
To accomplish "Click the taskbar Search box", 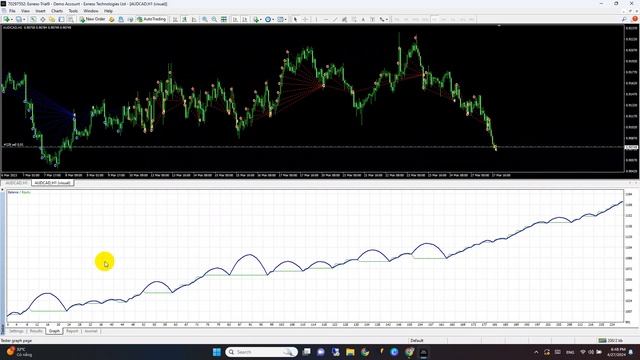I will [262, 352].
